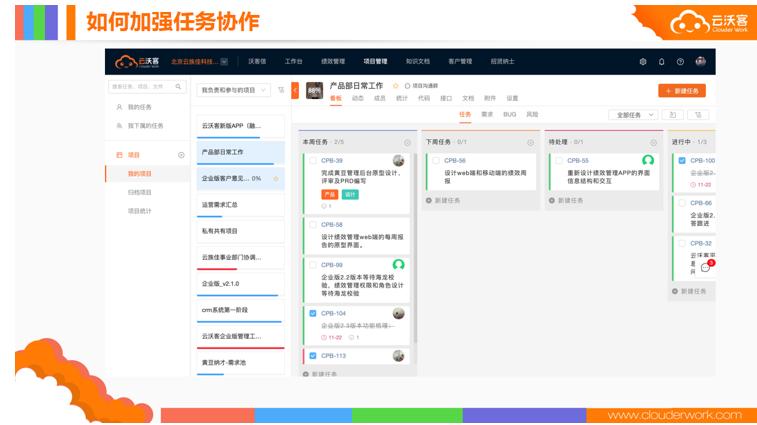Click assignee avatar on CPB-113 card

pyautogui.click(x=398, y=356)
